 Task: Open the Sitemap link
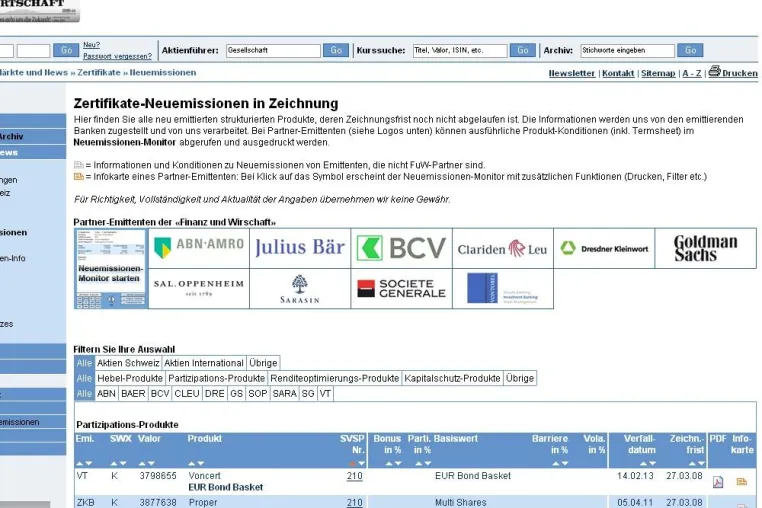[x=658, y=73]
